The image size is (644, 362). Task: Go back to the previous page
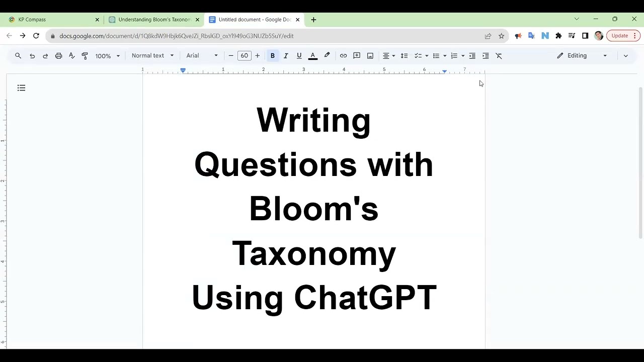[x=9, y=36]
